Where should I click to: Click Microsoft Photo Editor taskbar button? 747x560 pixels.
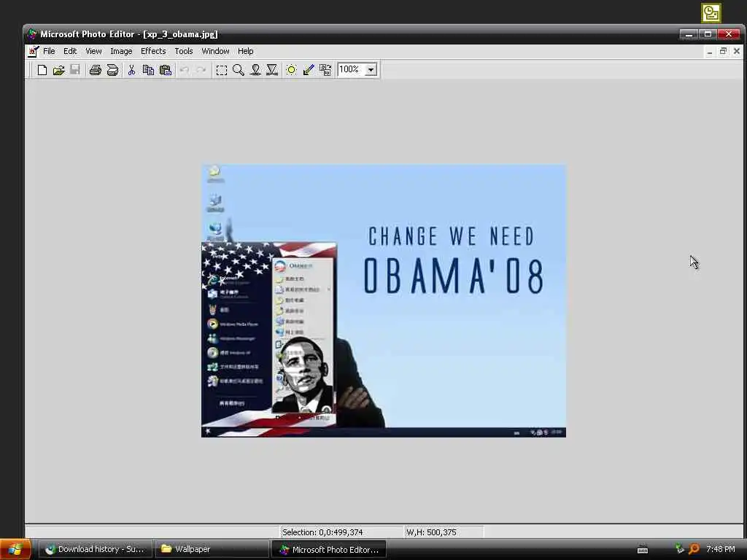329,549
